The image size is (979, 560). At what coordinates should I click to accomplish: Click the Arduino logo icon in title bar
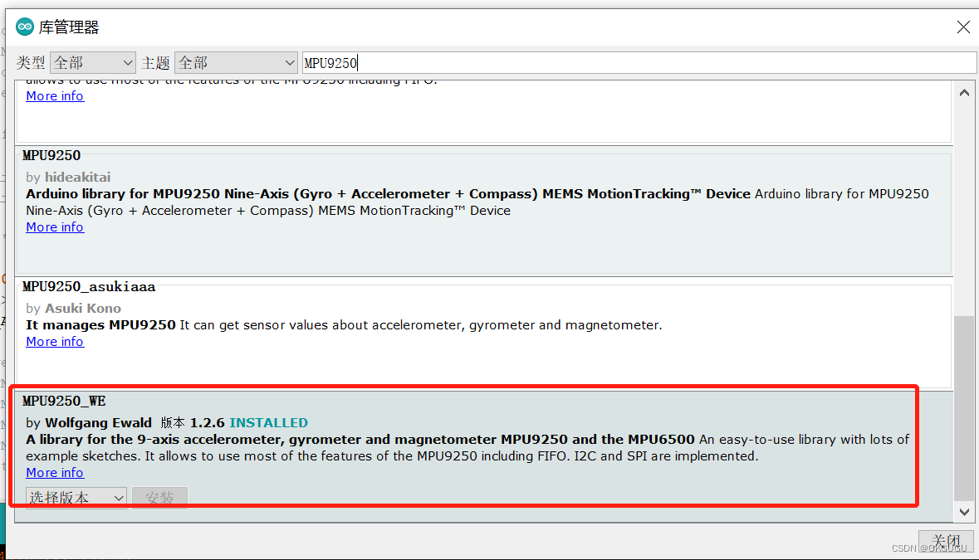[x=25, y=27]
